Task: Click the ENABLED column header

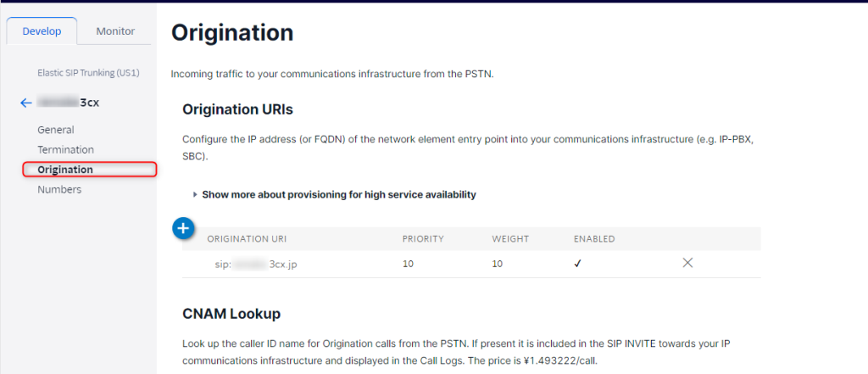Action: click(594, 239)
